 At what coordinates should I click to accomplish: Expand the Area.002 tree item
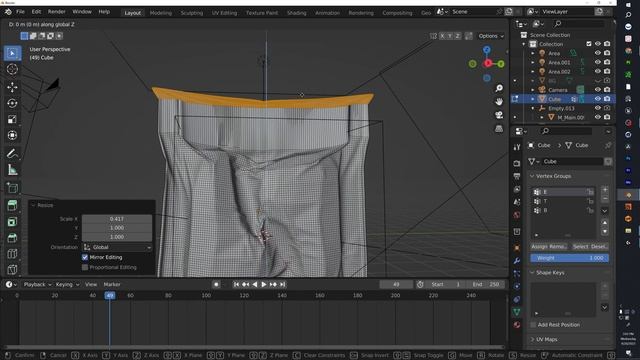533,71
